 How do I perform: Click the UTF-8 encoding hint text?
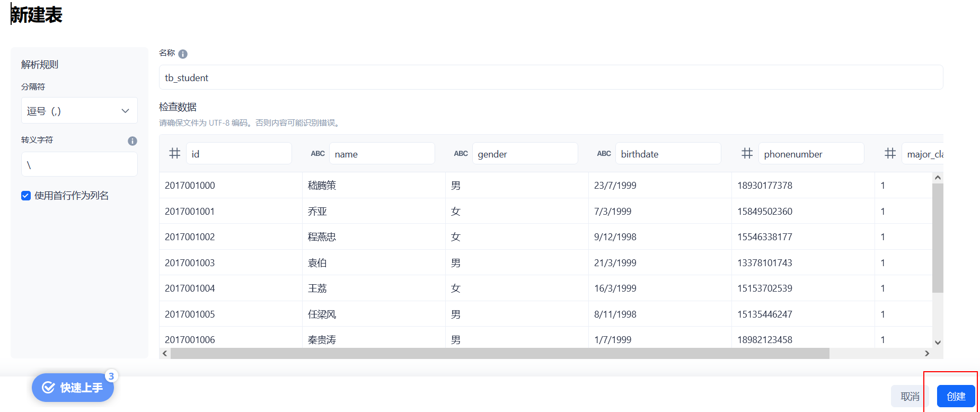[x=250, y=123]
